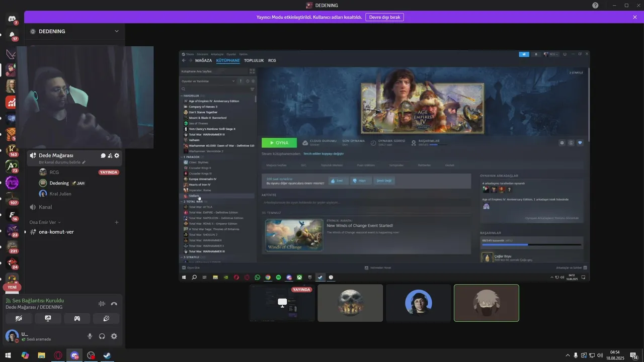Open server with 163 notification badge

[12, 150]
